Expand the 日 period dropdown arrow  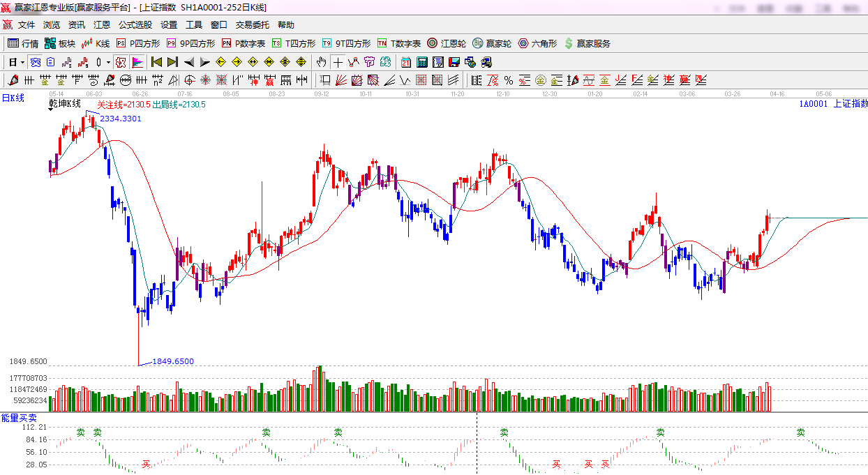click(23, 62)
